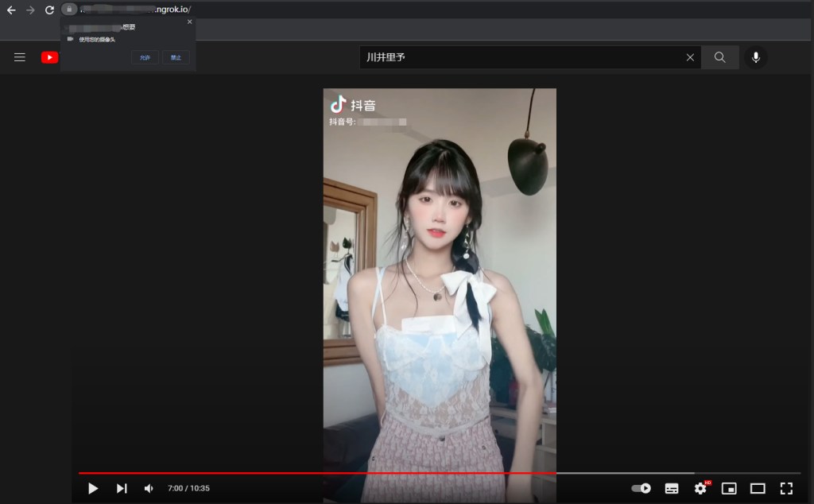Reload the current page

49,10
